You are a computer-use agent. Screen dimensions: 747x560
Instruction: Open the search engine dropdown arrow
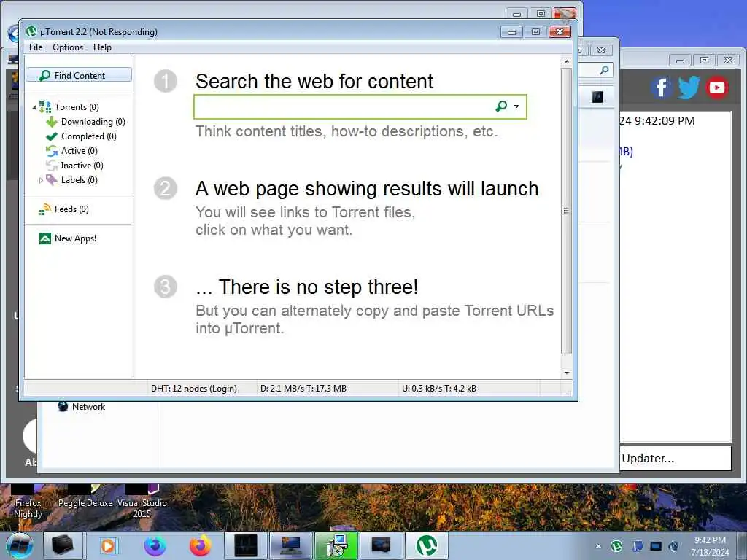point(517,106)
